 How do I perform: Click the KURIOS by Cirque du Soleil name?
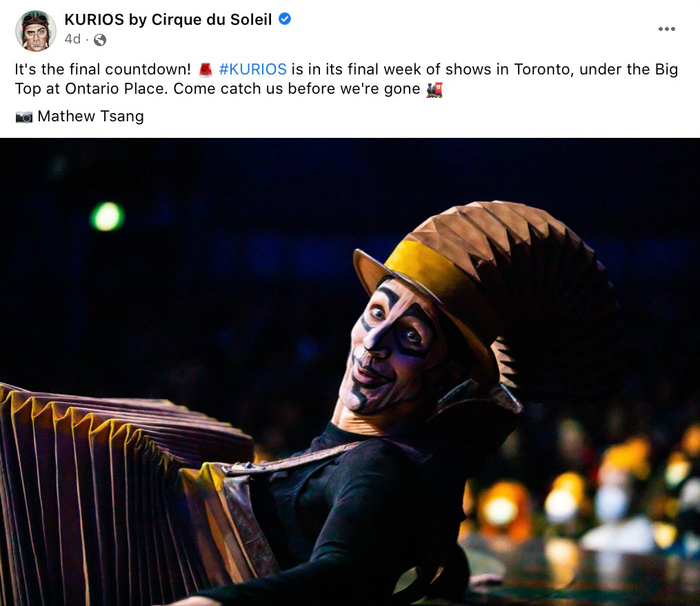[168, 19]
